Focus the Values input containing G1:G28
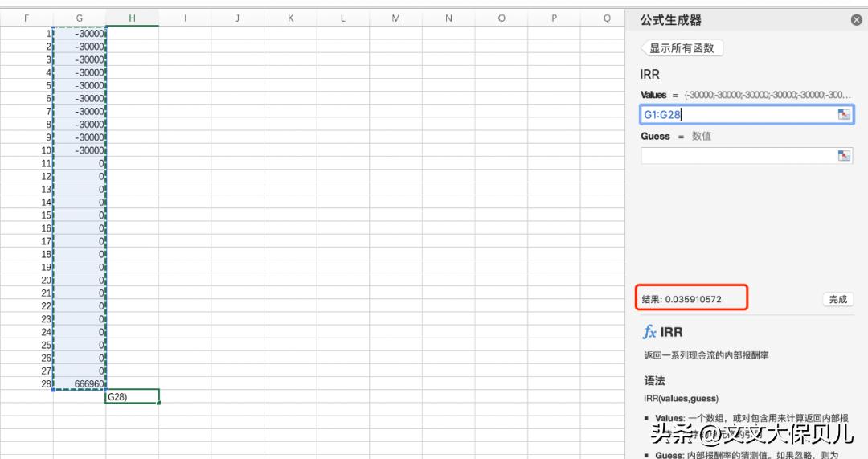The width and height of the screenshot is (868, 459). click(x=747, y=115)
